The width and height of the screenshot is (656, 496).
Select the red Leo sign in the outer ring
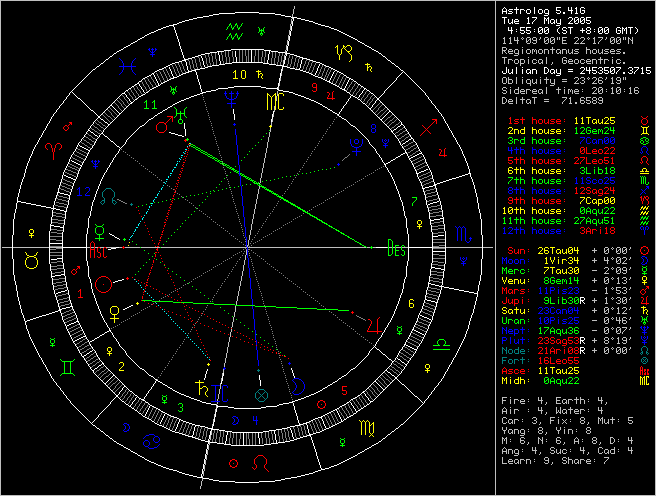click(x=261, y=463)
